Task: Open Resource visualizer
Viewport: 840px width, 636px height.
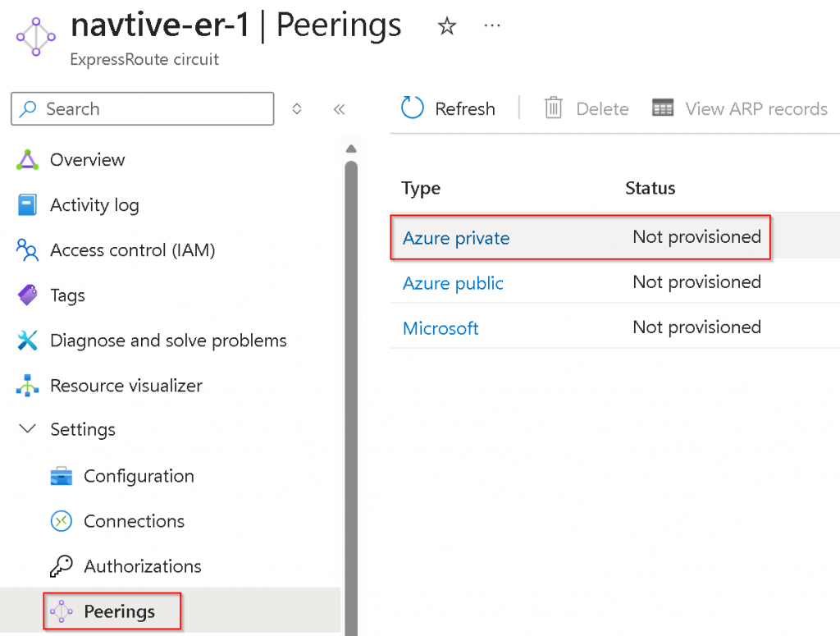Action: 126,386
